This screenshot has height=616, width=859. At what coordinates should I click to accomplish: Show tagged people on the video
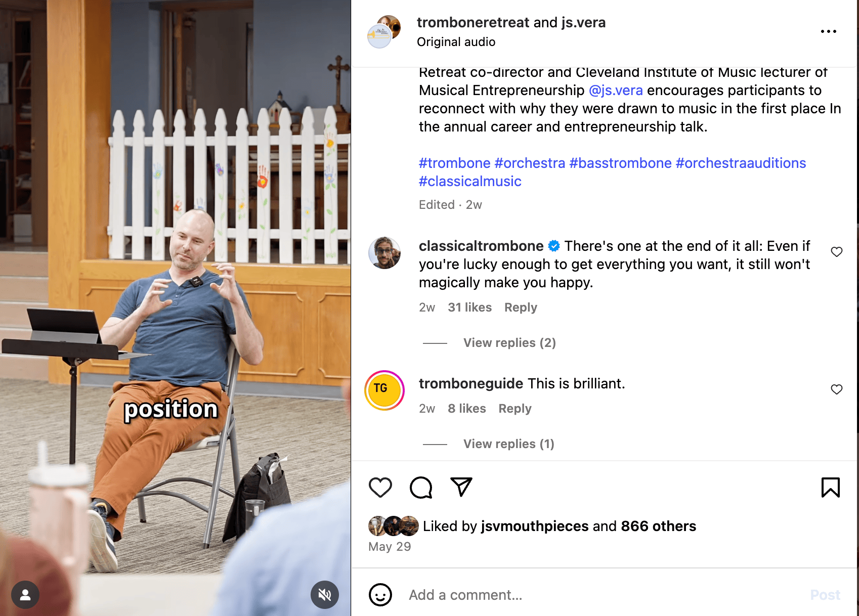(x=25, y=595)
